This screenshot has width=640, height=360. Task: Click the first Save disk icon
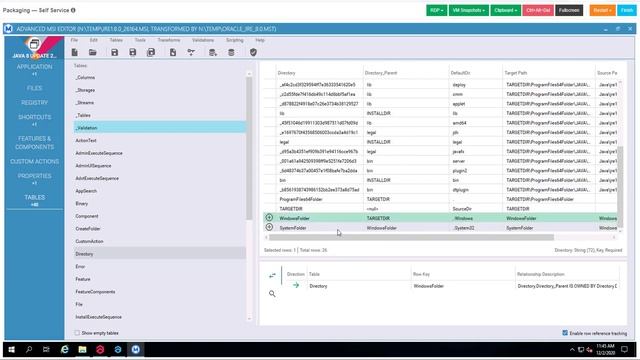coord(115,52)
